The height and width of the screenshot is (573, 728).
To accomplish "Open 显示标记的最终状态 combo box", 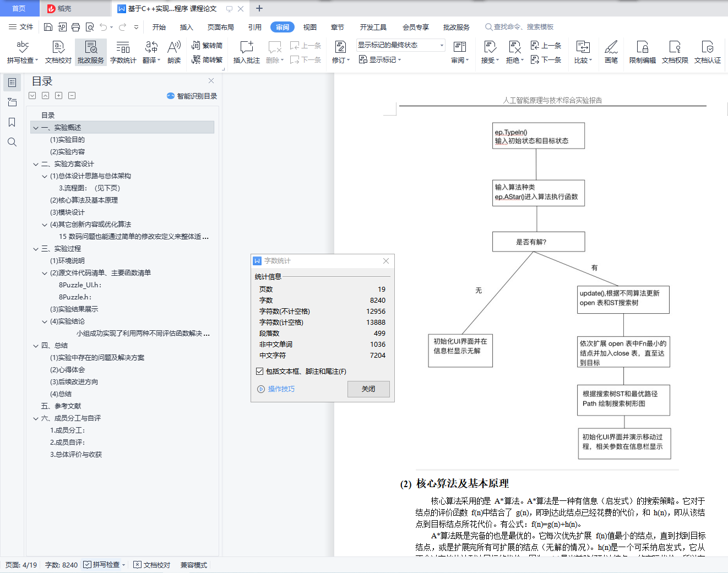I will [400, 45].
